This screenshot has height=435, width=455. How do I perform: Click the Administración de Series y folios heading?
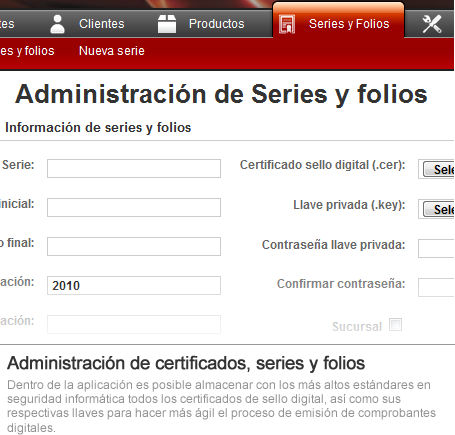(221, 95)
